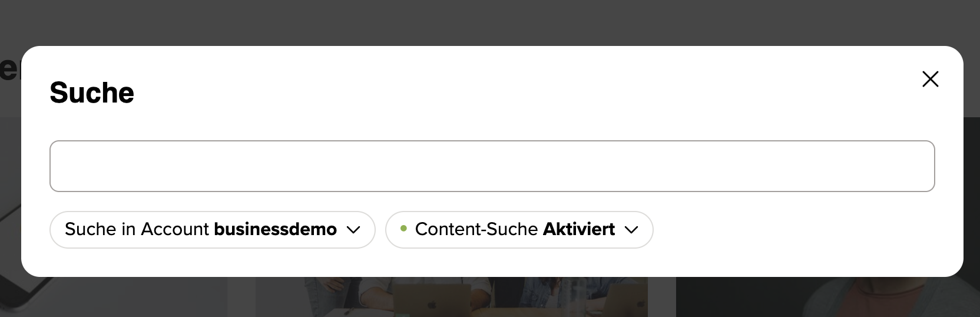Click the chevron beside Aktiviert
This screenshot has height=317, width=980.
click(x=631, y=230)
